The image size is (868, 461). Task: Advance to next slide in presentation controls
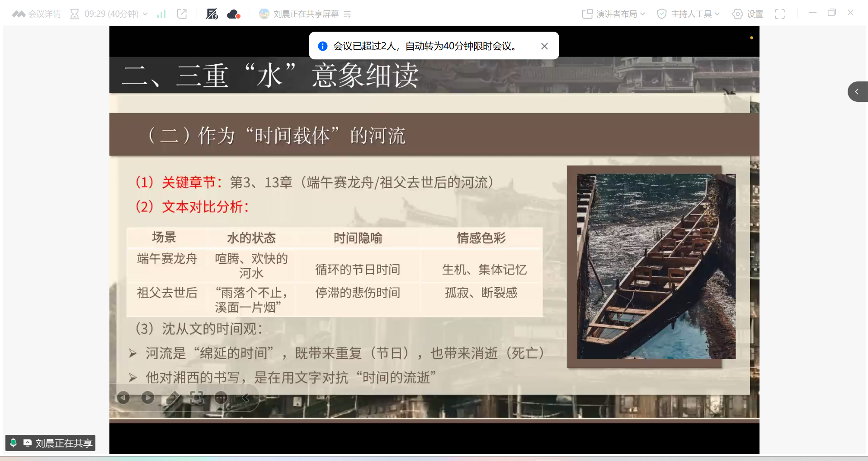147,398
